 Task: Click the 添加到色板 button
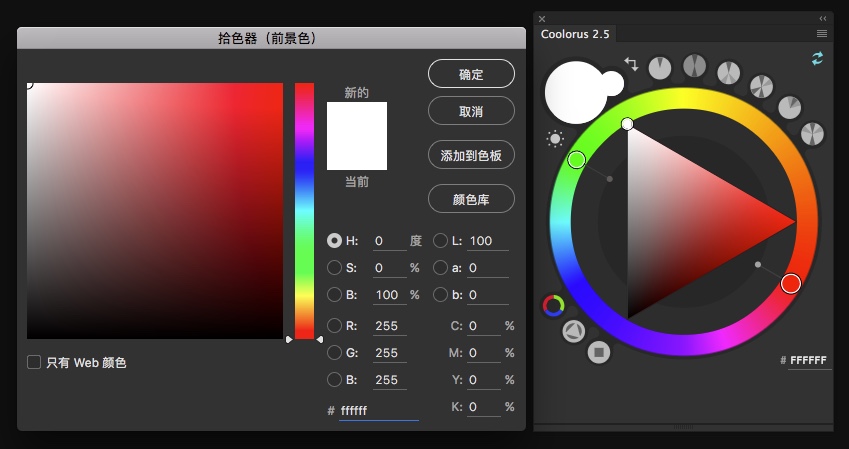471,155
